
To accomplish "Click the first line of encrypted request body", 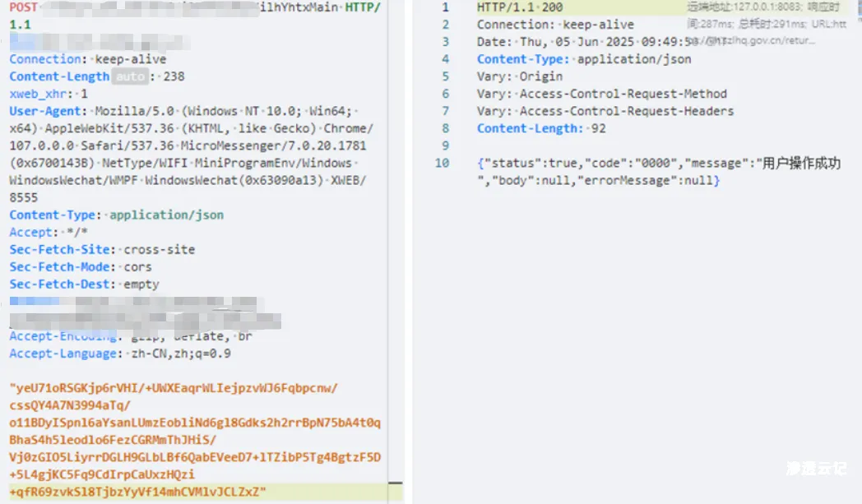I will 173,387.
